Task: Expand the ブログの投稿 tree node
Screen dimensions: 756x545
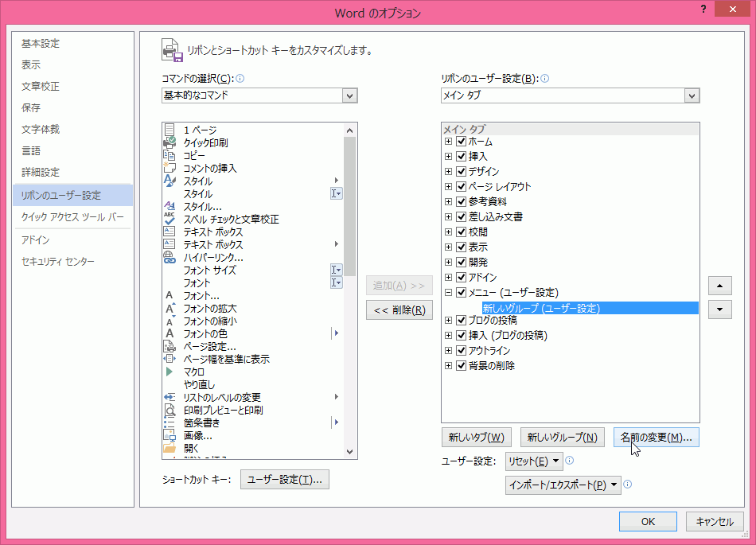Action: point(448,320)
